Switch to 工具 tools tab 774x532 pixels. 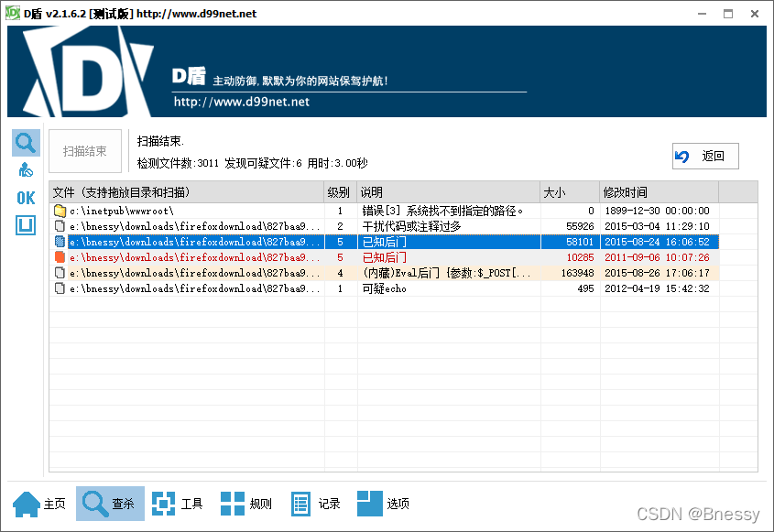tap(178, 504)
